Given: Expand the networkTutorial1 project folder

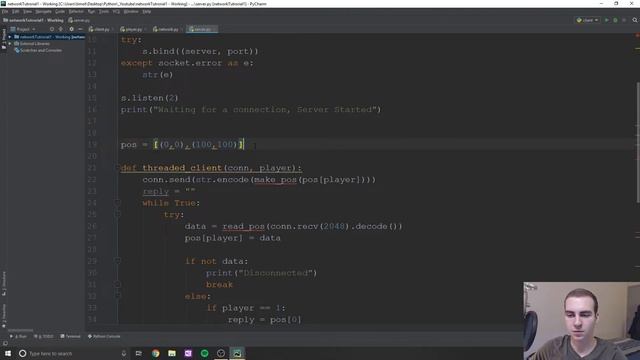Looking at the screenshot, I should click(x=10, y=37).
